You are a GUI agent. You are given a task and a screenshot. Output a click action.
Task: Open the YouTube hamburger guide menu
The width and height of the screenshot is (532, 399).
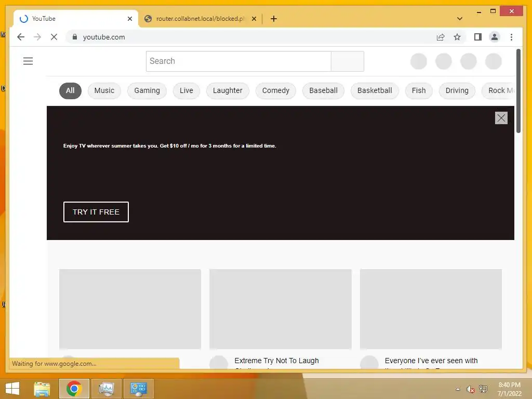[28, 61]
